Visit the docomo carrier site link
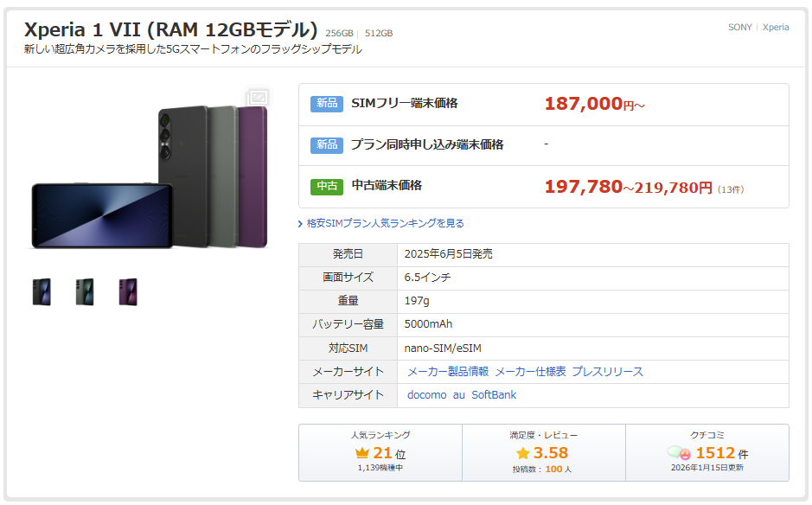The width and height of the screenshot is (812, 505). (426, 394)
